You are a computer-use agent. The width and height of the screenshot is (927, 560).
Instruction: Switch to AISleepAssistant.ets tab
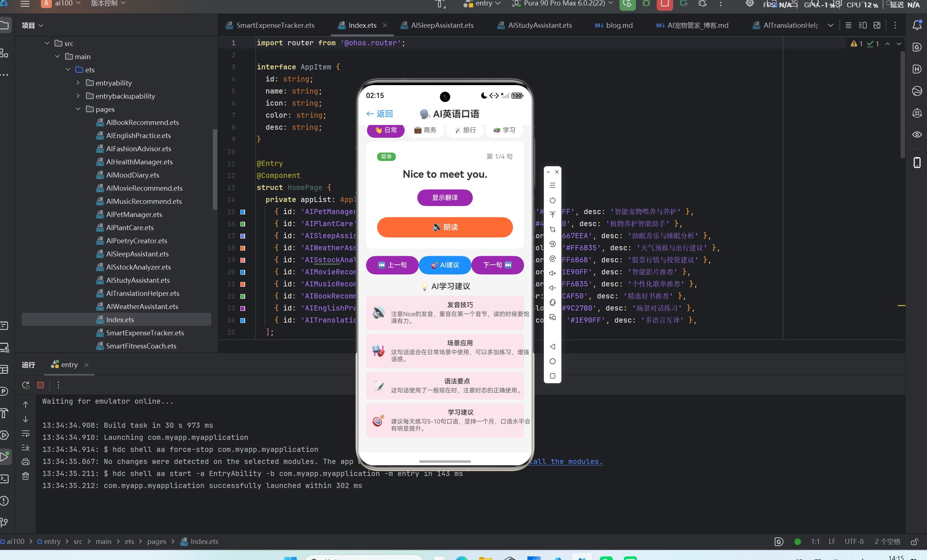click(437, 25)
